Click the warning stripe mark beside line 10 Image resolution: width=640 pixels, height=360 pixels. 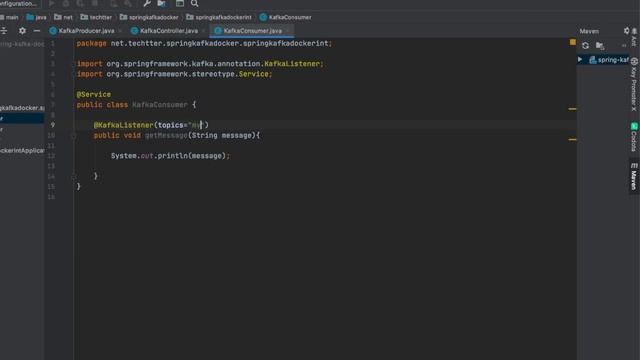(572, 140)
